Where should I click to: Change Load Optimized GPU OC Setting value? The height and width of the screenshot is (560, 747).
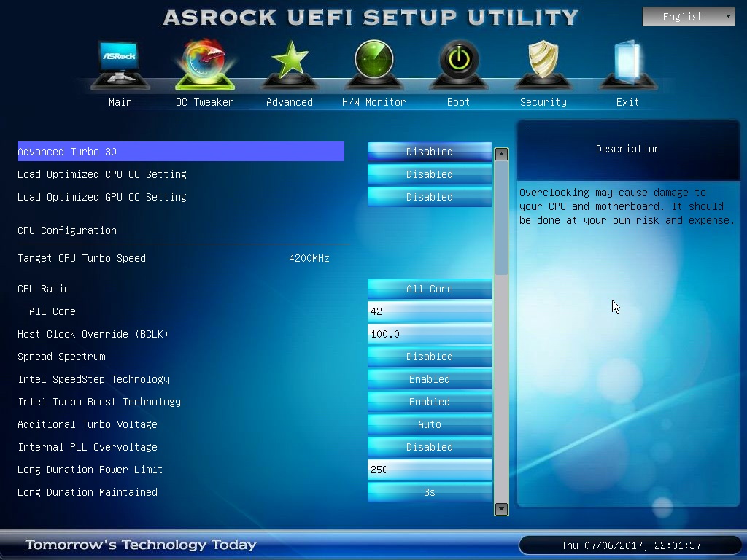click(x=429, y=197)
